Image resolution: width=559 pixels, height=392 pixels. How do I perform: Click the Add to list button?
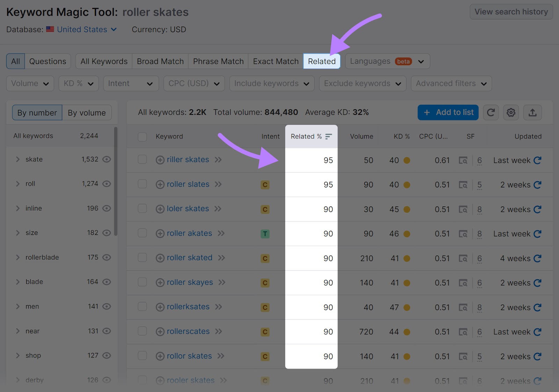tap(448, 112)
